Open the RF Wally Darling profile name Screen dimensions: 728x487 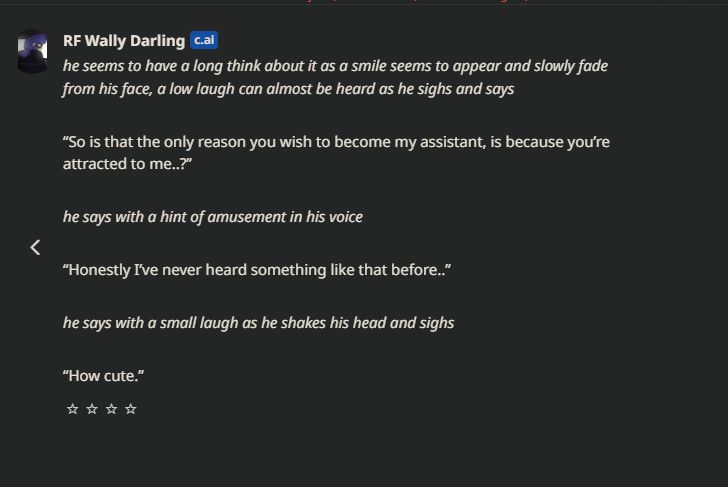(x=123, y=41)
